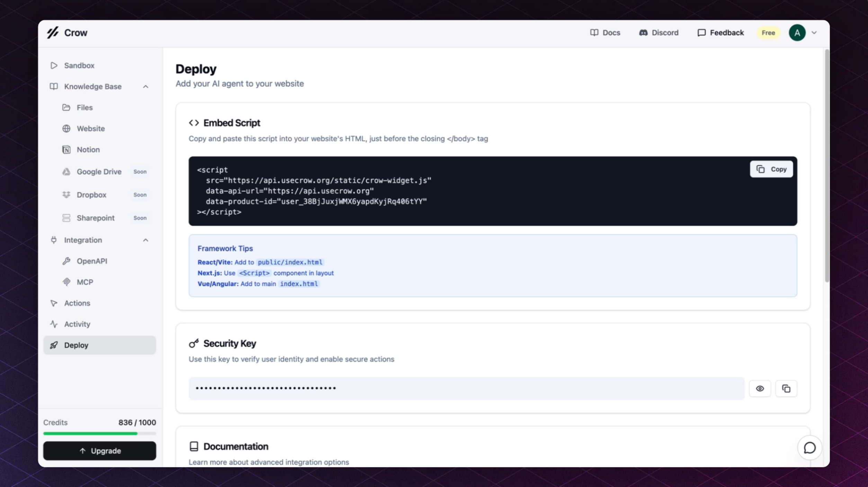868x487 pixels.
Task: Click the Upgrade button
Action: click(99, 451)
